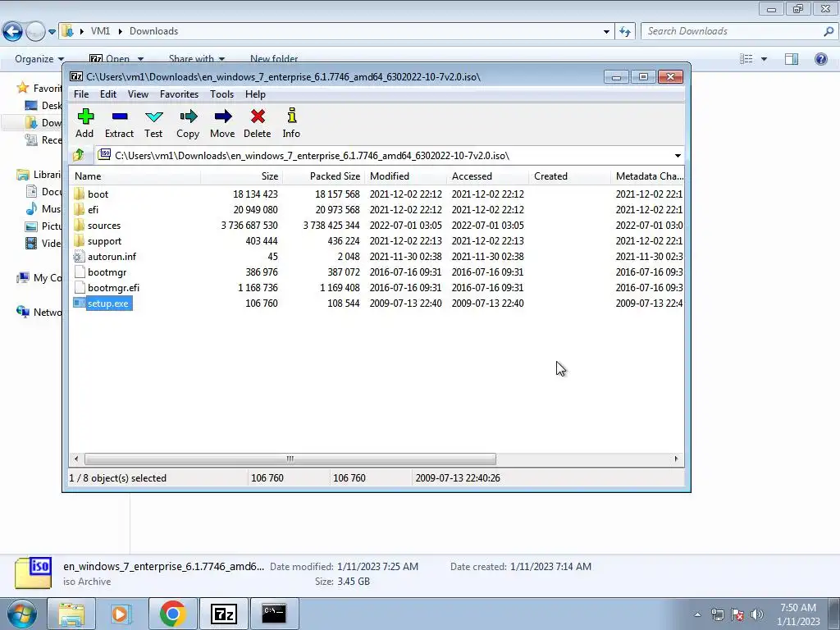Select the autorun.inf file
The image size is (840, 630).
(105, 257)
